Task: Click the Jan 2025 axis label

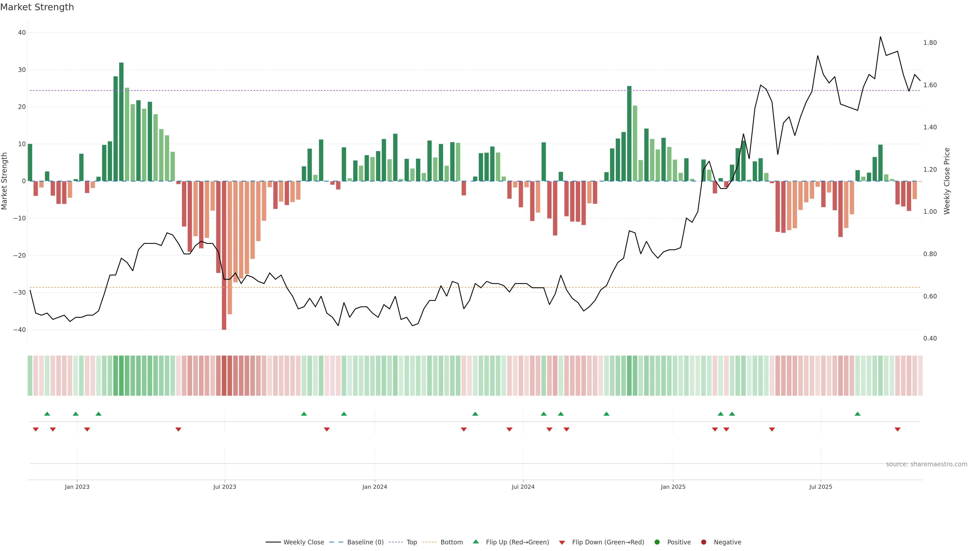Action: [x=673, y=487]
